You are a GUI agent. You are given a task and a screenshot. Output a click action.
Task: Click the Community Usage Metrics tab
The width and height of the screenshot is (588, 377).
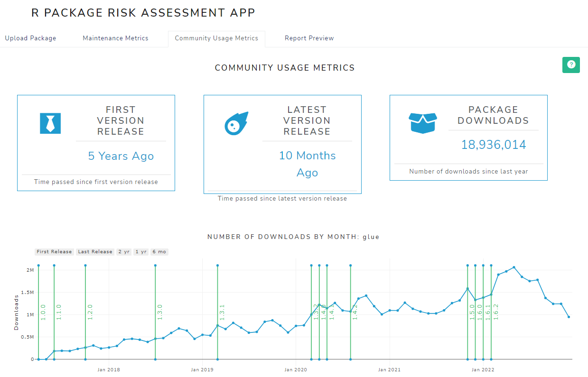coord(216,38)
